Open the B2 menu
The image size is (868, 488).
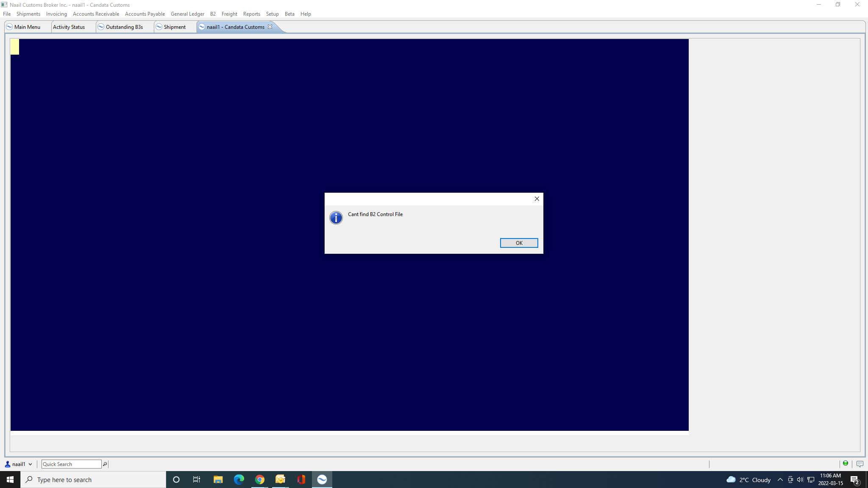click(213, 14)
